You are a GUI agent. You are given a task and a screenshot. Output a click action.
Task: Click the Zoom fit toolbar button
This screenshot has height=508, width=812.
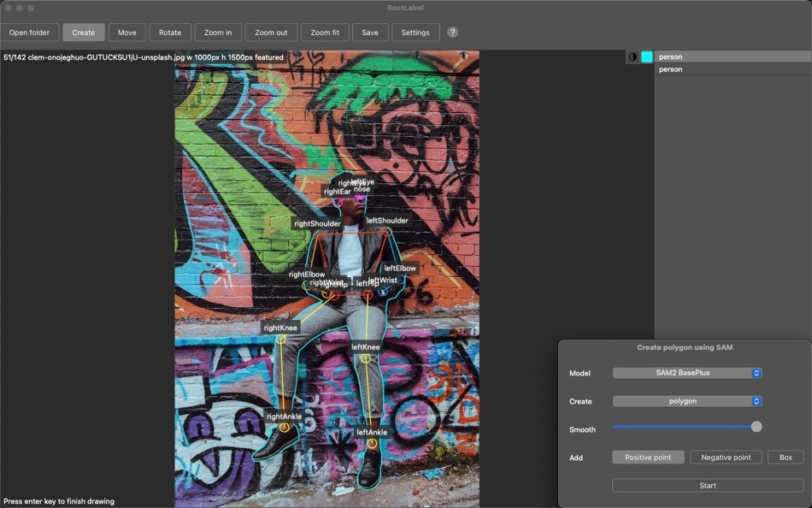click(325, 32)
